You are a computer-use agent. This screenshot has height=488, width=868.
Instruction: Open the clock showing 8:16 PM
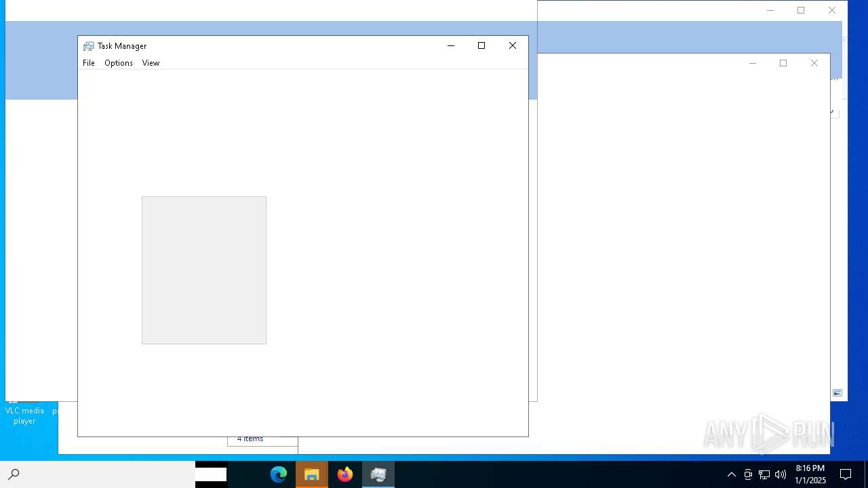pyautogui.click(x=810, y=474)
